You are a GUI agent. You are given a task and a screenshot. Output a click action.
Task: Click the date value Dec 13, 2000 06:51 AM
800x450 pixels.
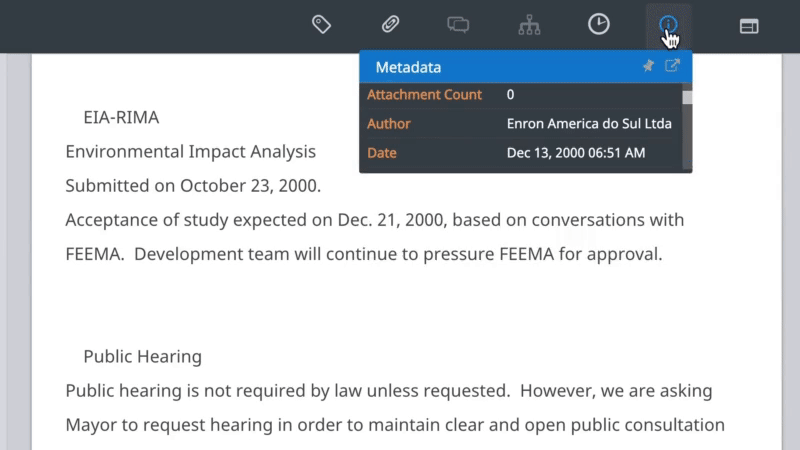point(576,153)
